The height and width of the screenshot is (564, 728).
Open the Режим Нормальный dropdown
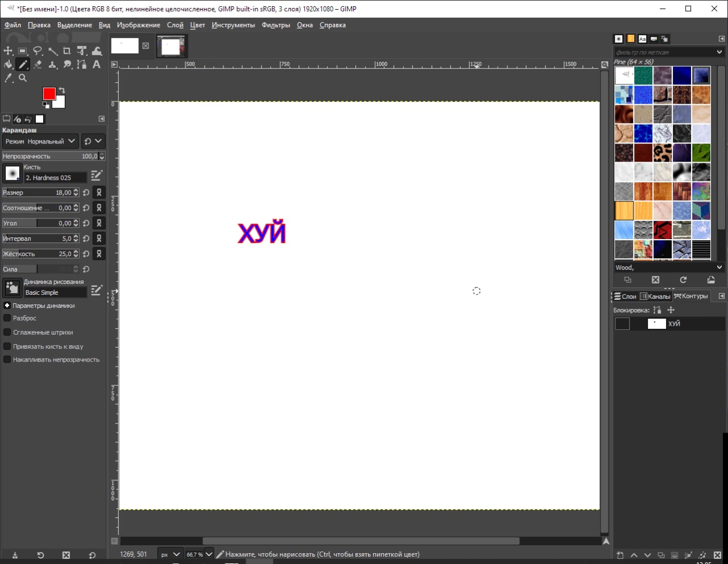click(40, 141)
